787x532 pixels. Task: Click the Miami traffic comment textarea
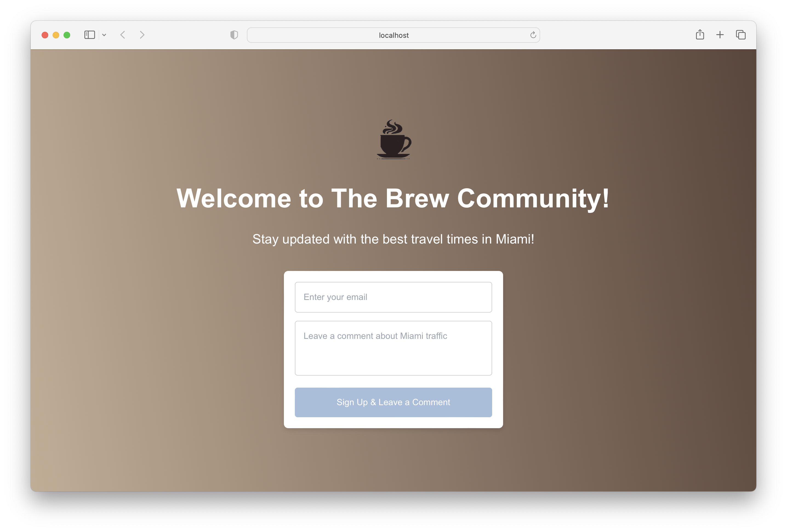393,348
